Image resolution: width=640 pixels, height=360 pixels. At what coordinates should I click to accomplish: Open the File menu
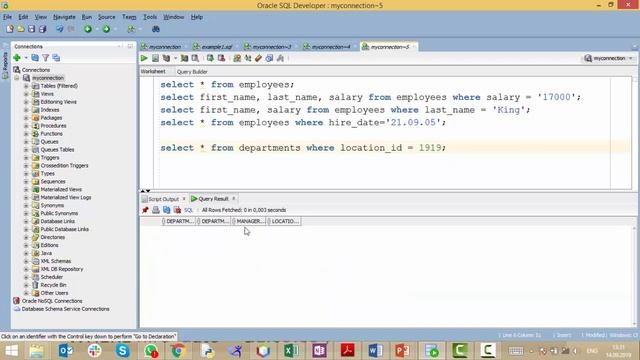coord(7,17)
